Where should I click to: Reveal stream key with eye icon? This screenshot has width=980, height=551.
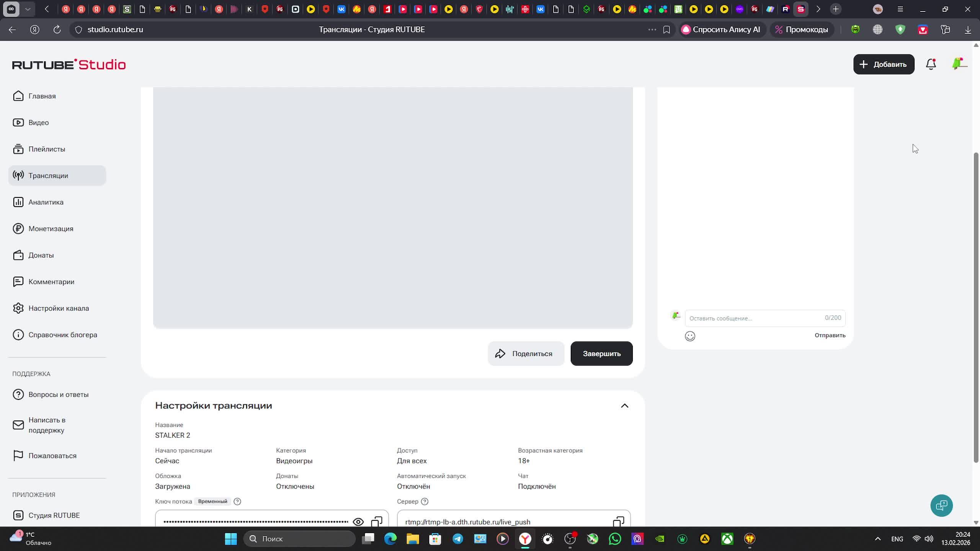358,522
